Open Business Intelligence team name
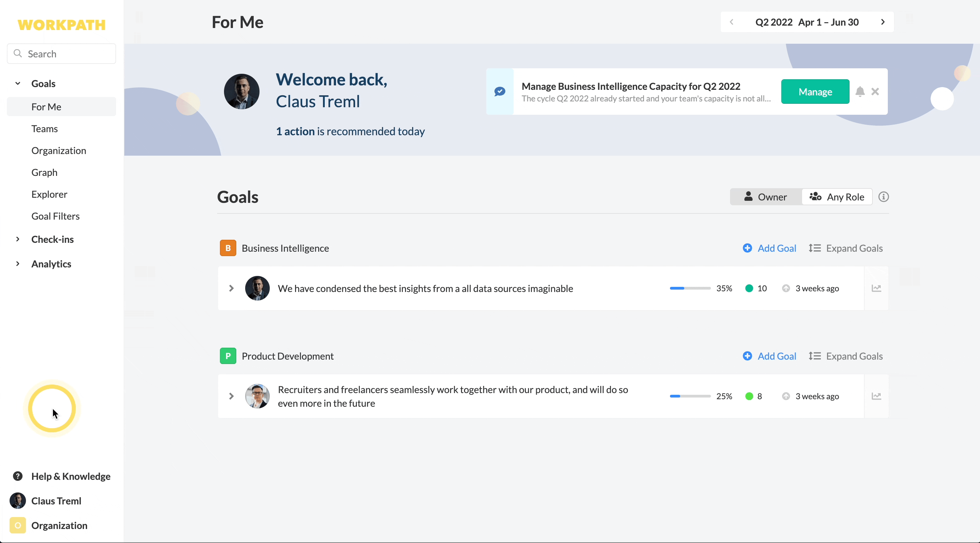Image resolution: width=980 pixels, height=543 pixels. tap(285, 248)
